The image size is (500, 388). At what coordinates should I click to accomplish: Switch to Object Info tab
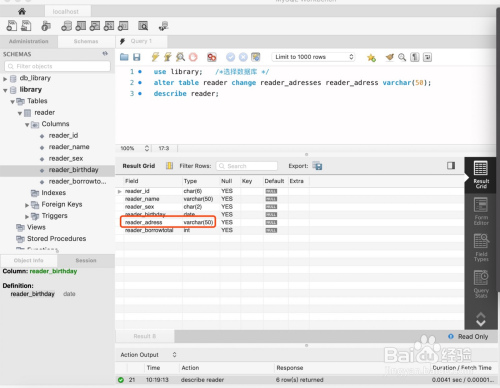29,260
